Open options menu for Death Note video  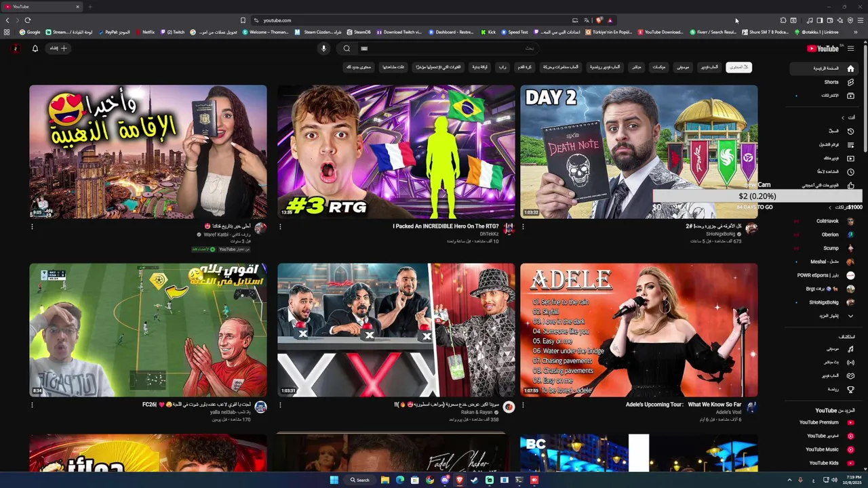[x=523, y=226]
